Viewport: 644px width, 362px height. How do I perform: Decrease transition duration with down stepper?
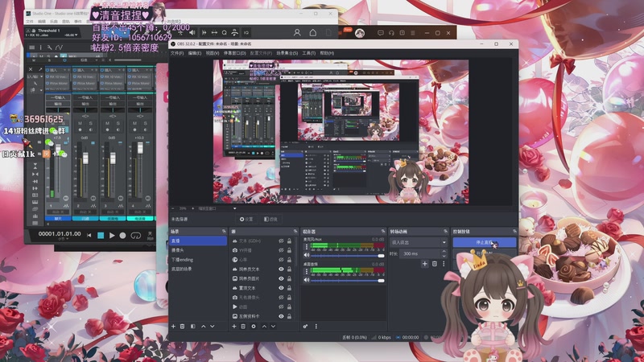(x=444, y=256)
